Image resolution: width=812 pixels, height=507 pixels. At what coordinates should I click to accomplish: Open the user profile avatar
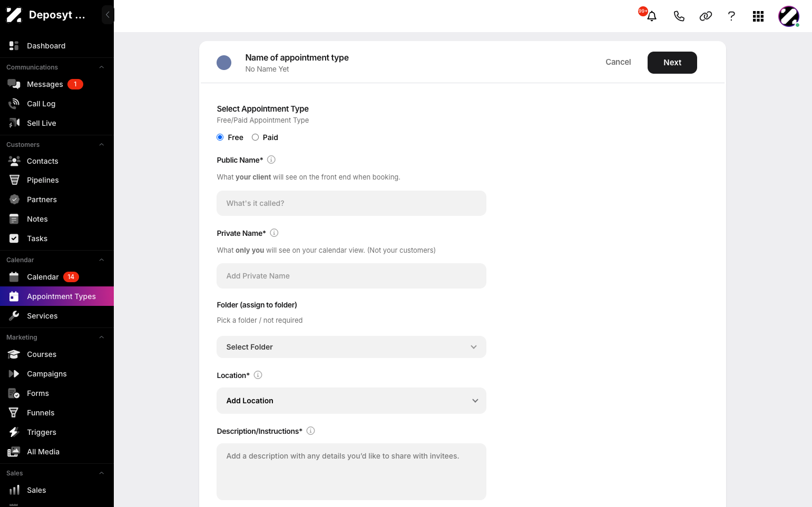789,16
